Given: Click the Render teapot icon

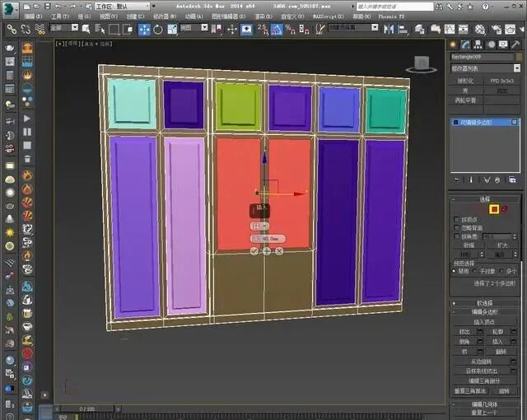Looking at the screenshot, I should 511,30.
